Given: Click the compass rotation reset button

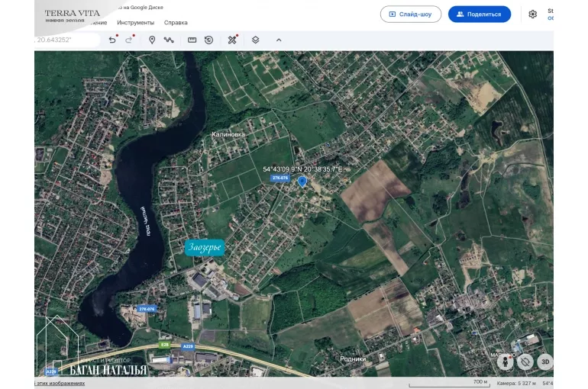Looking at the screenshot, I should click(525, 362).
